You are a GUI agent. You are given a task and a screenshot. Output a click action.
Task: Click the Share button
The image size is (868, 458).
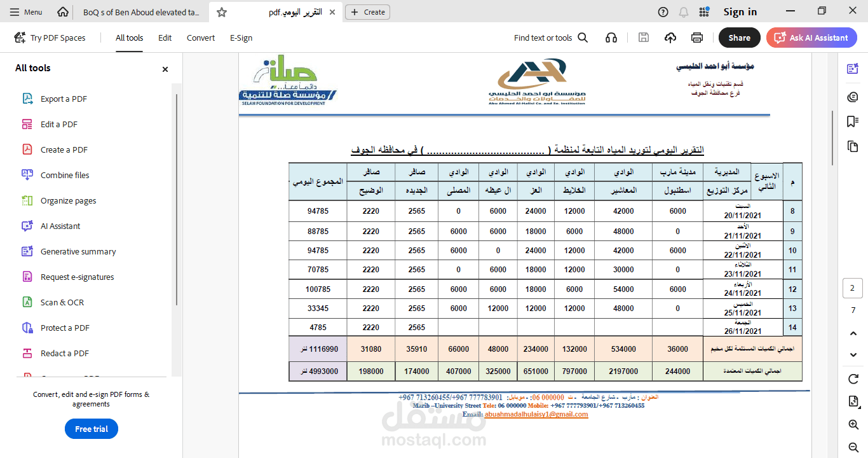(x=739, y=38)
